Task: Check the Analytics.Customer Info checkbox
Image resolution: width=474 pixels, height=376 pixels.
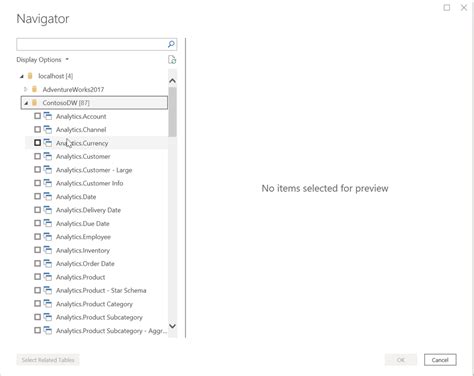Action: [37, 183]
